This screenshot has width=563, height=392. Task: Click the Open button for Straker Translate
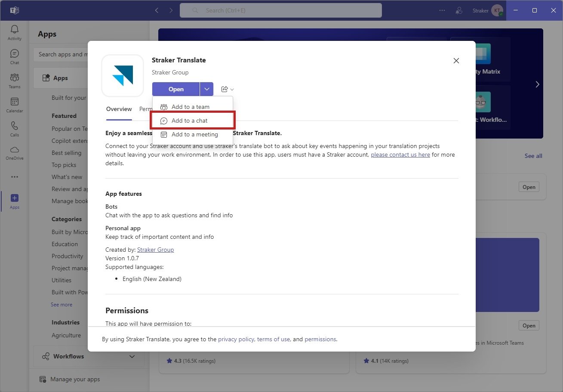pos(175,89)
